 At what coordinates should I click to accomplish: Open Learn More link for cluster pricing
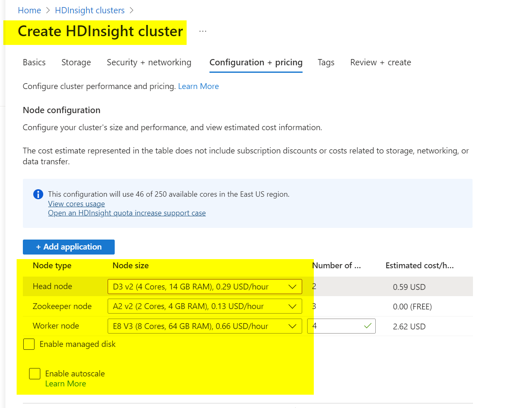[199, 87]
